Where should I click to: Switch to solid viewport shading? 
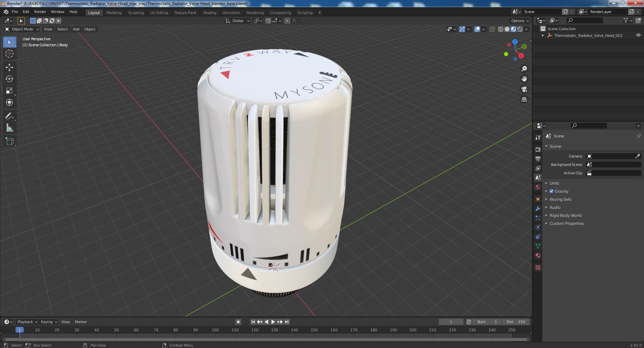pos(507,29)
